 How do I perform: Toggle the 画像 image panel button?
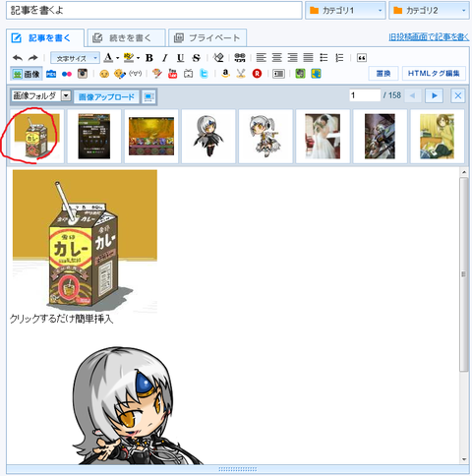(27, 74)
